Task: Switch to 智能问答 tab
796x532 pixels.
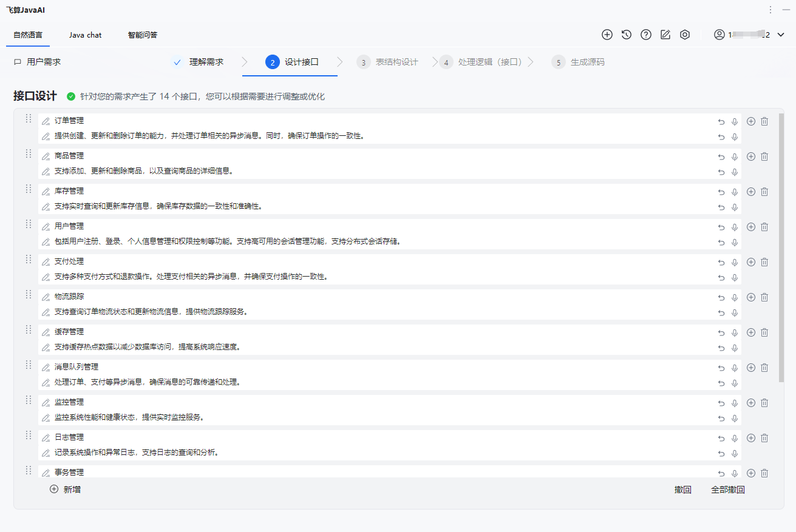Action: tap(143, 35)
